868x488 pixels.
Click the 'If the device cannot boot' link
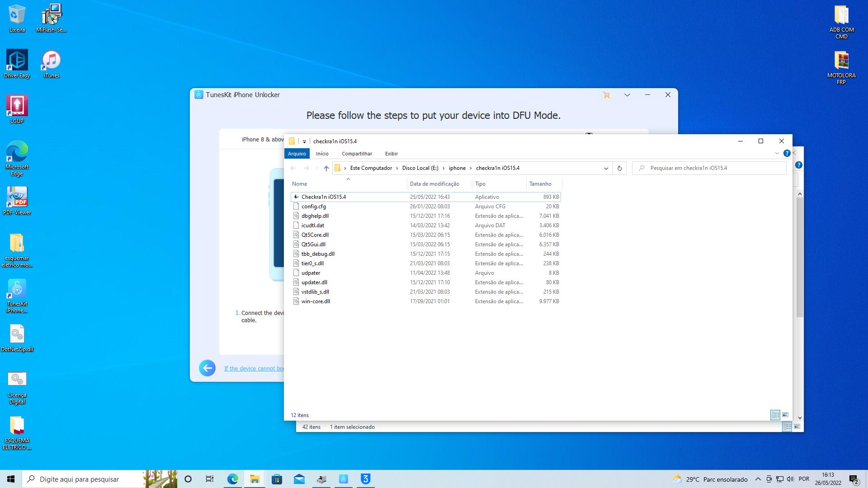[x=254, y=369]
